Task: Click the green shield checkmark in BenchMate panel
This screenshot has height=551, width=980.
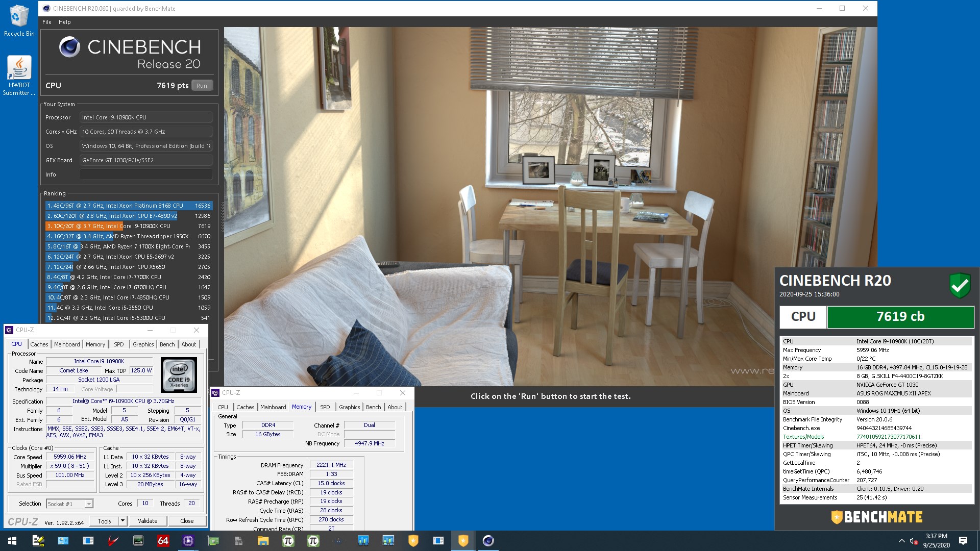Action: 960,285
